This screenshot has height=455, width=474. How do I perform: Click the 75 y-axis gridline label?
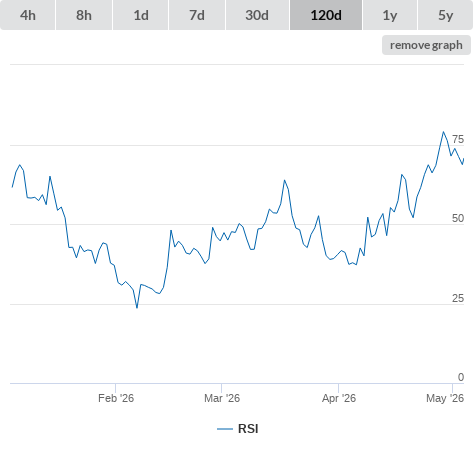coord(458,139)
